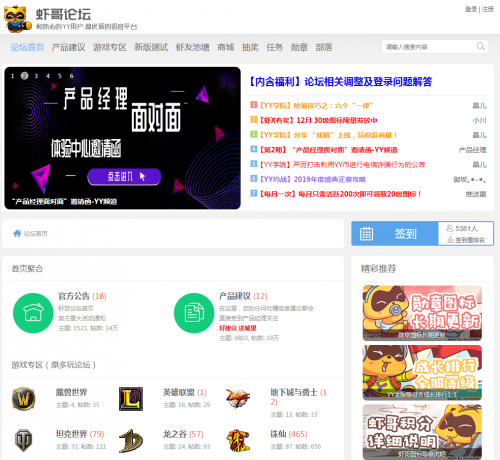Click the red 好建议 送钱 link
The image size is (500, 460).
tap(238, 328)
